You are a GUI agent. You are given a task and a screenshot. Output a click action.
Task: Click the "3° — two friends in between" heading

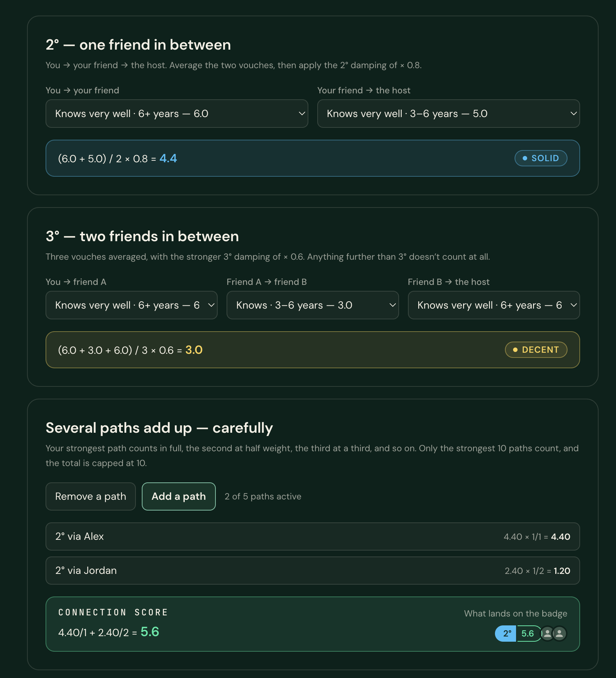(x=142, y=236)
